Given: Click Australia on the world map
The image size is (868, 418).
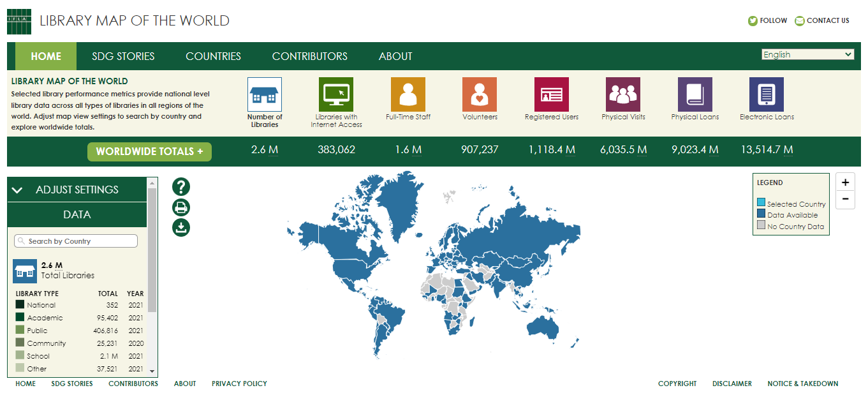Looking at the screenshot, I should 544,325.
